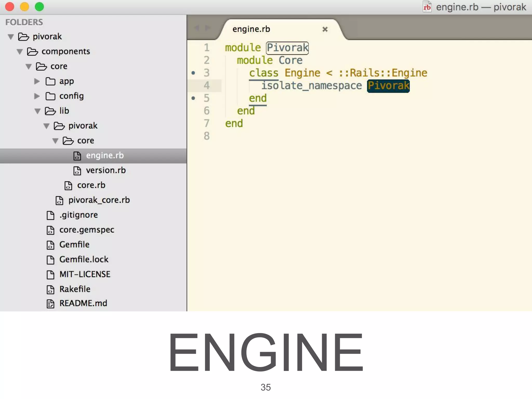Click line number 1 in gutter
Screen dimensions: 532x399
tap(207, 48)
